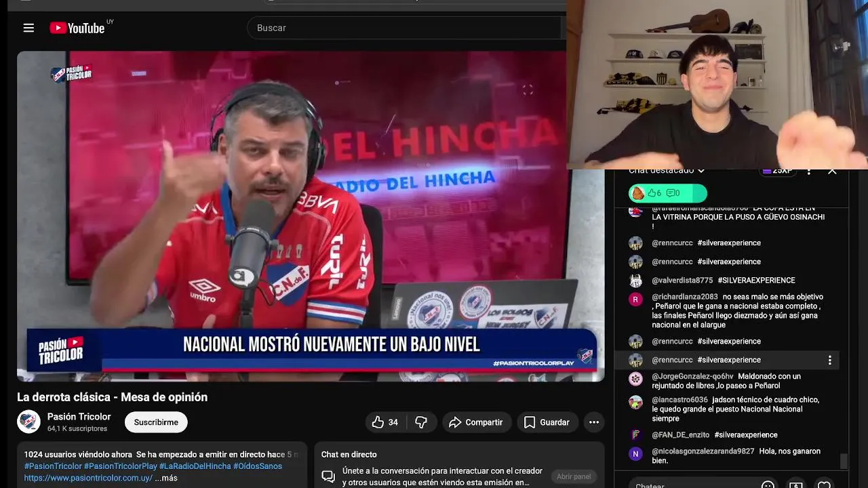Open the Chat destacado dropdown
868x488 pixels.
click(667, 171)
